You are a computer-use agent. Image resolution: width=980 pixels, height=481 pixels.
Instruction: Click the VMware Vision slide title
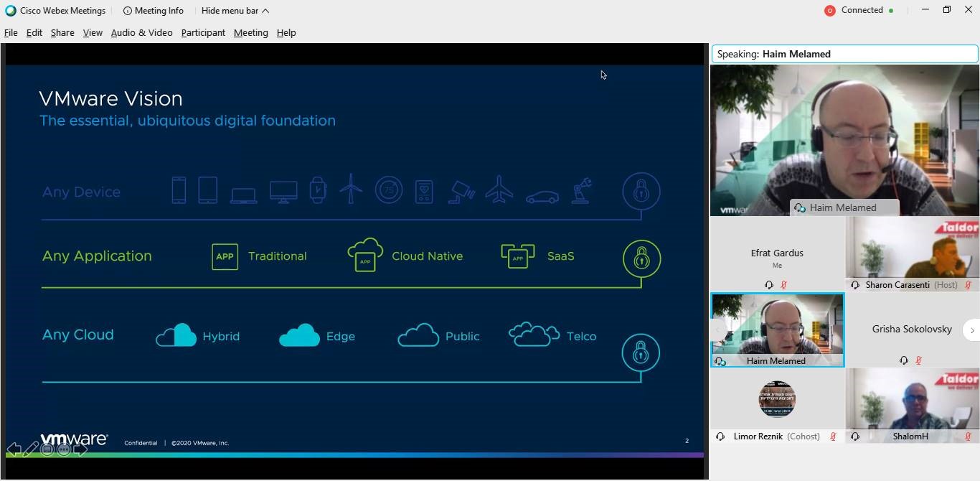pyautogui.click(x=110, y=98)
